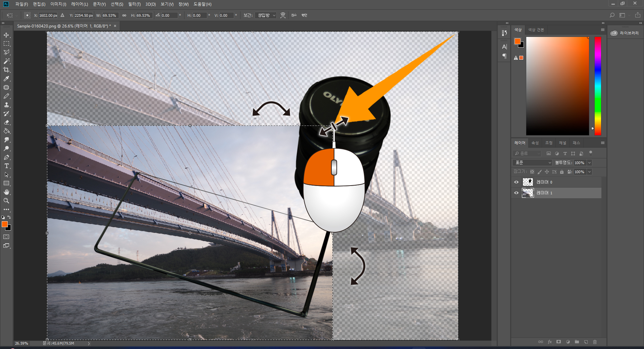The image size is (644, 349).
Task: Select the History Brush tool
Action: (x=6, y=113)
